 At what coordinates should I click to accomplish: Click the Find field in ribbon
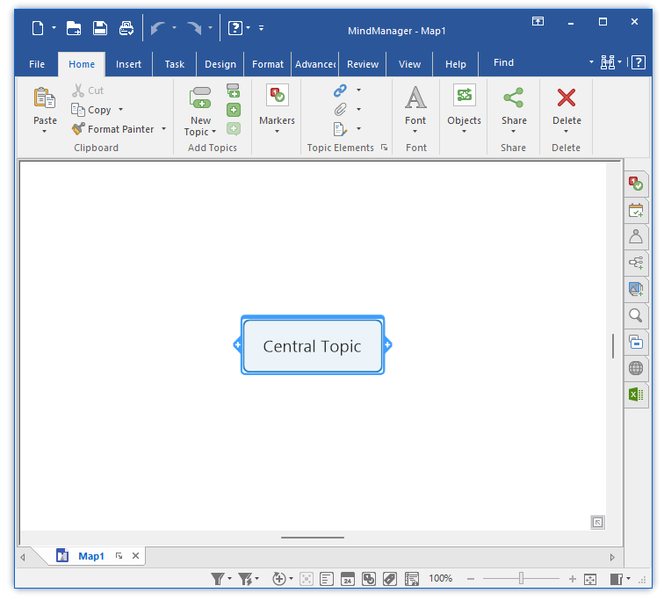(537, 63)
